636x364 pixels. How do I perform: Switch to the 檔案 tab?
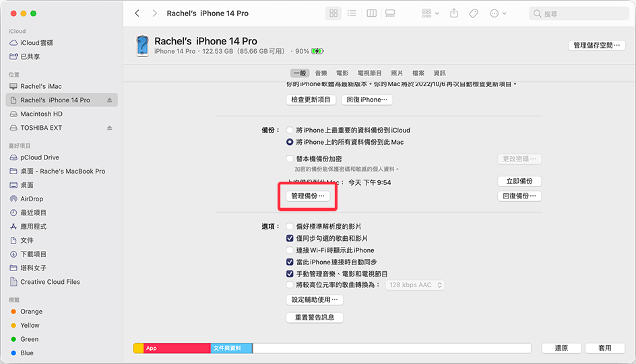[x=418, y=73]
